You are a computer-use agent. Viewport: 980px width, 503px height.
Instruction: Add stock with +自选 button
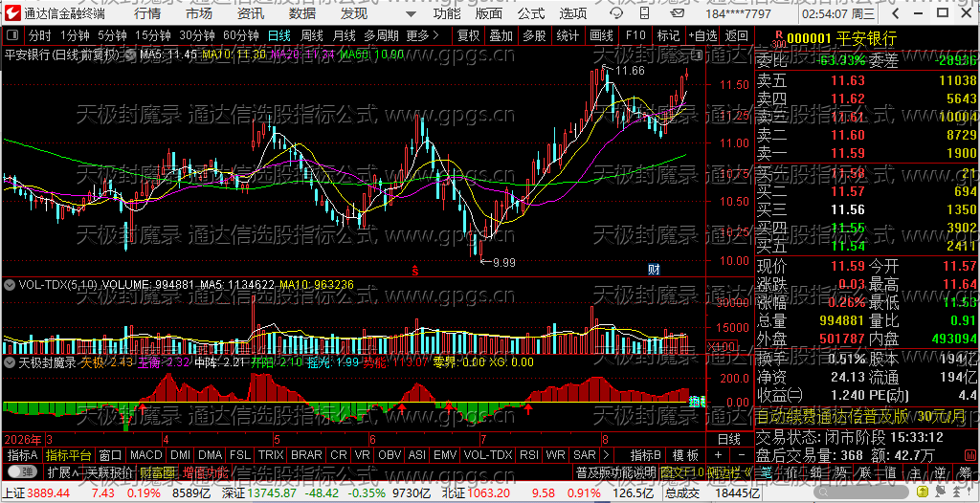pos(702,35)
